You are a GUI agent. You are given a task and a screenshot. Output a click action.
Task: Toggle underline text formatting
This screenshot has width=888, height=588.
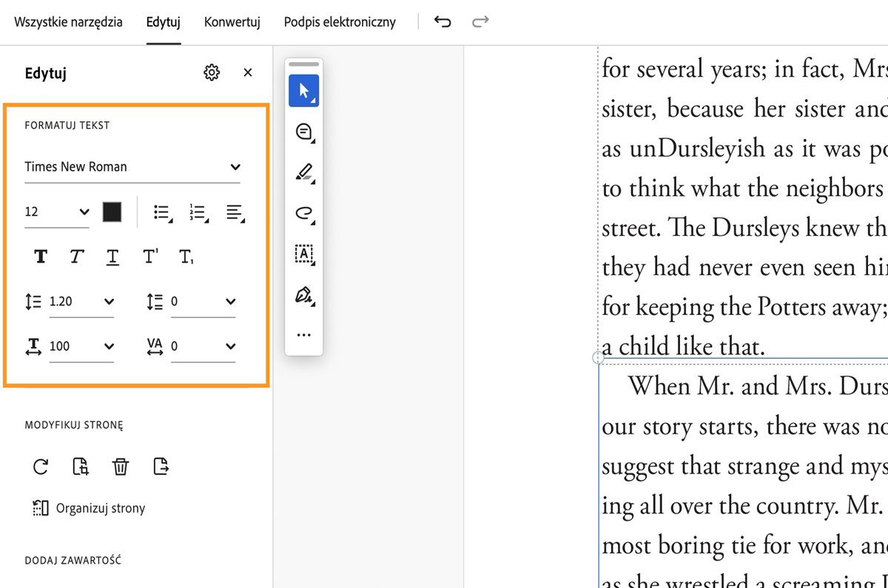(x=112, y=257)
